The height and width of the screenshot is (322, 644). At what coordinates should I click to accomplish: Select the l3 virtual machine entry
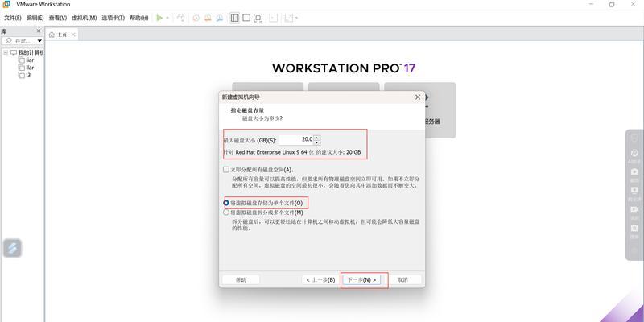(25, 75)
